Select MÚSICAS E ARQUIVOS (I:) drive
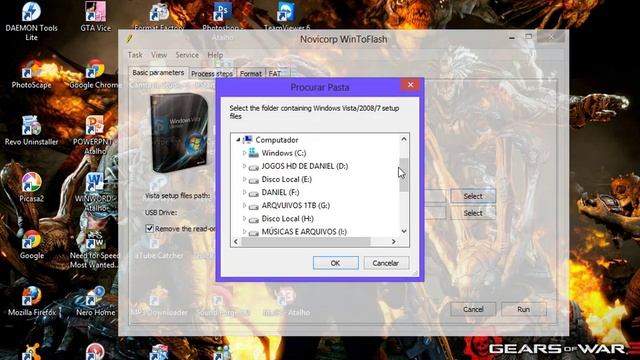 click(304, 231)
